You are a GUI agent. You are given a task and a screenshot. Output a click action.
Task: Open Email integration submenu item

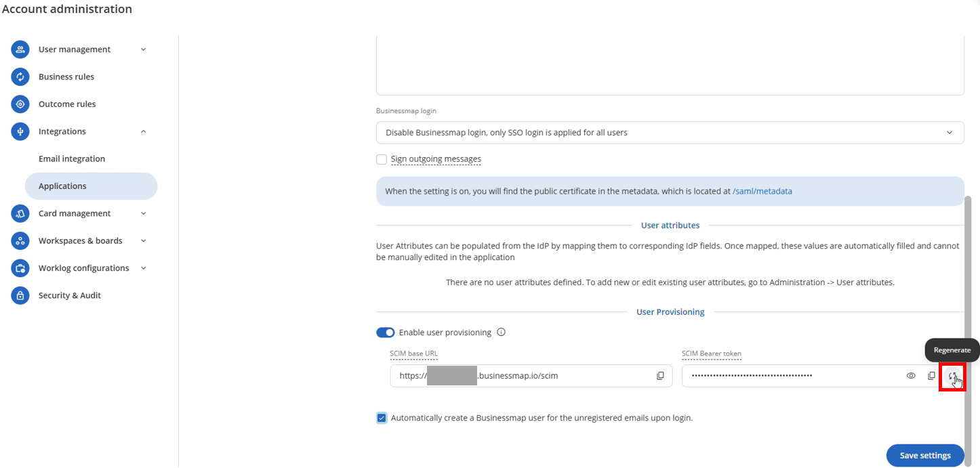coord(72,158)
